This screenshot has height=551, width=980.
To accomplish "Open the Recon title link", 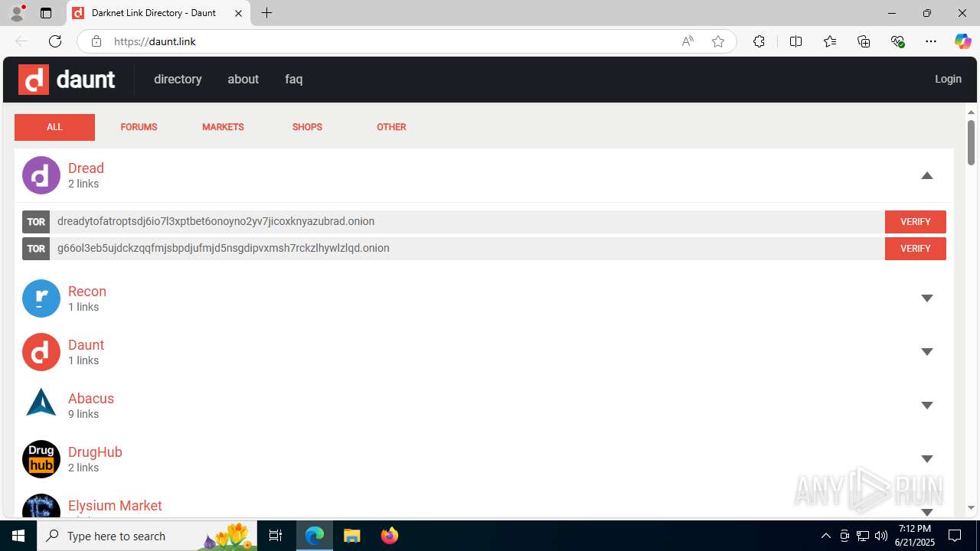I will tap(87, 292).
